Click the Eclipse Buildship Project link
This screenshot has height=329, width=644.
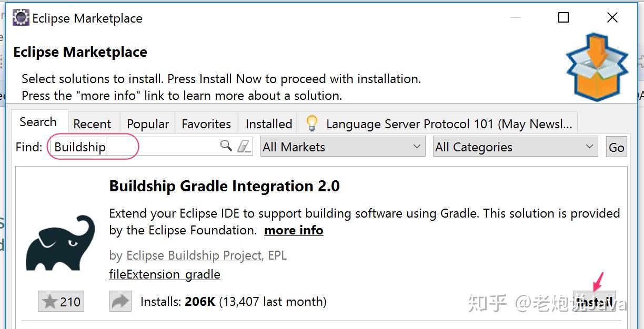tap(194, 255)
